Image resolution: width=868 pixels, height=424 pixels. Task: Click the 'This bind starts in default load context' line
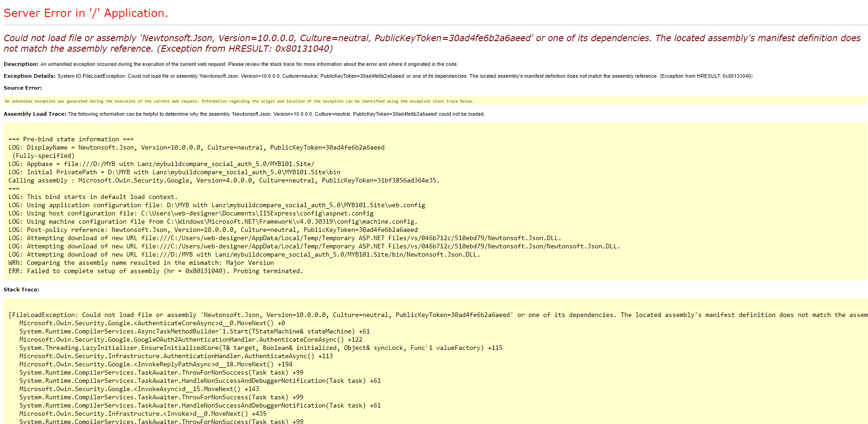(93, 197)
